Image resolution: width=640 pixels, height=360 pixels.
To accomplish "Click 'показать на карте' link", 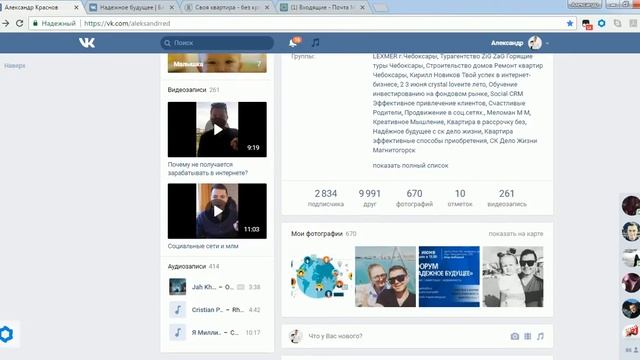I will (x=516, y=234).
